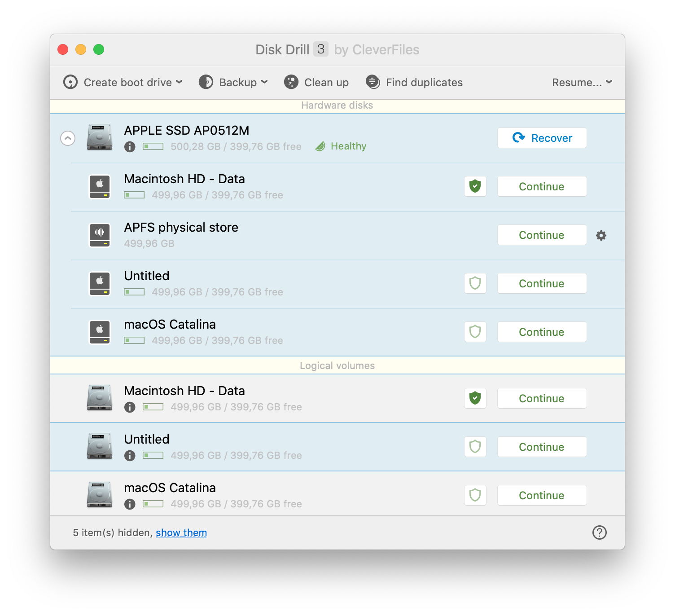Click the Clean up bubbles icon
Screen dimensions: 675x616
click(x=291, y=82)
